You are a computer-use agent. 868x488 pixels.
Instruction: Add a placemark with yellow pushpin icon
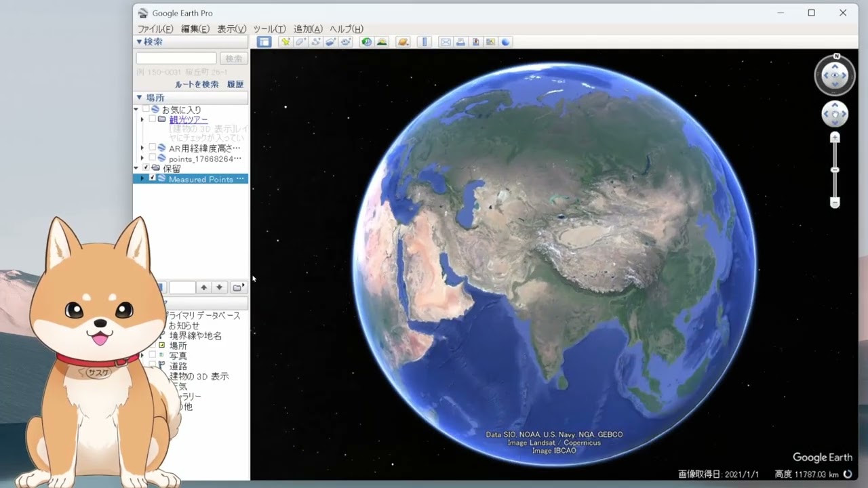click(x=285, y=42)
